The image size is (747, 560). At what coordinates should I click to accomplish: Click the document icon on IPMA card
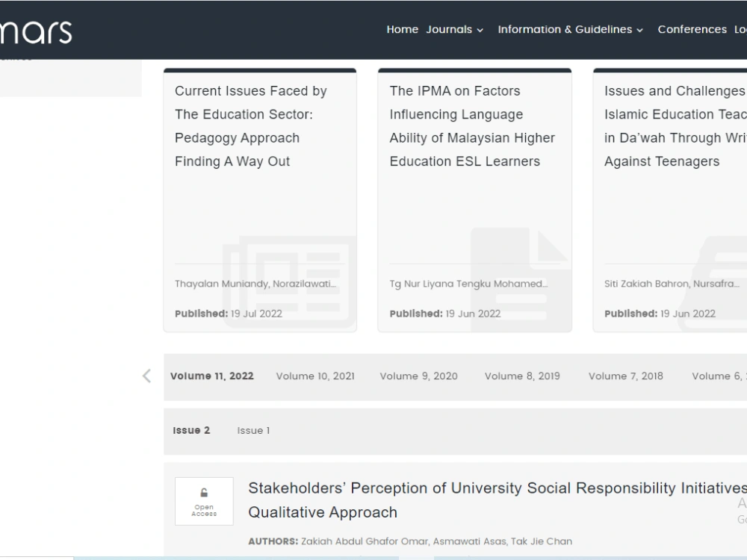521,279
